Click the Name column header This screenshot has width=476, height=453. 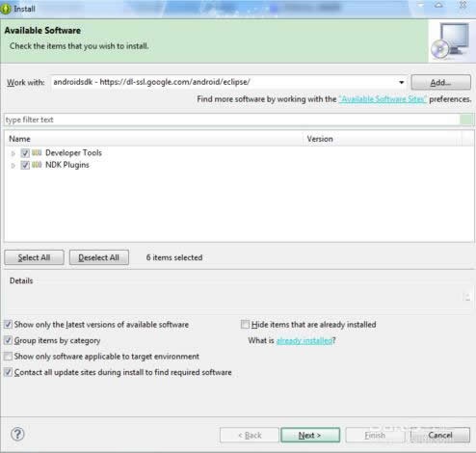(x=154, y=139)
